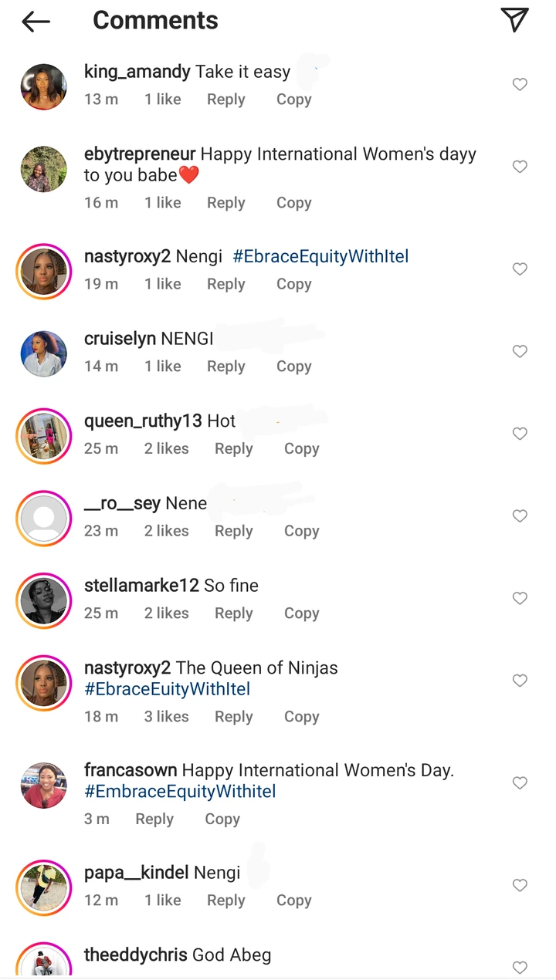Open the #EmbraceEquityWithitel hashtag link

[180, 791]
